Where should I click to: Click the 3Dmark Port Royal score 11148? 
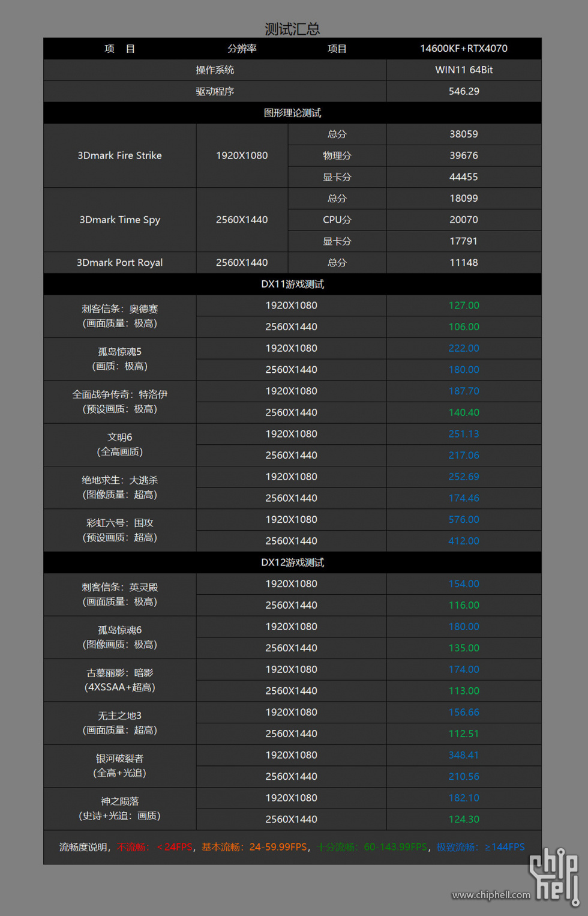(463, 262)
